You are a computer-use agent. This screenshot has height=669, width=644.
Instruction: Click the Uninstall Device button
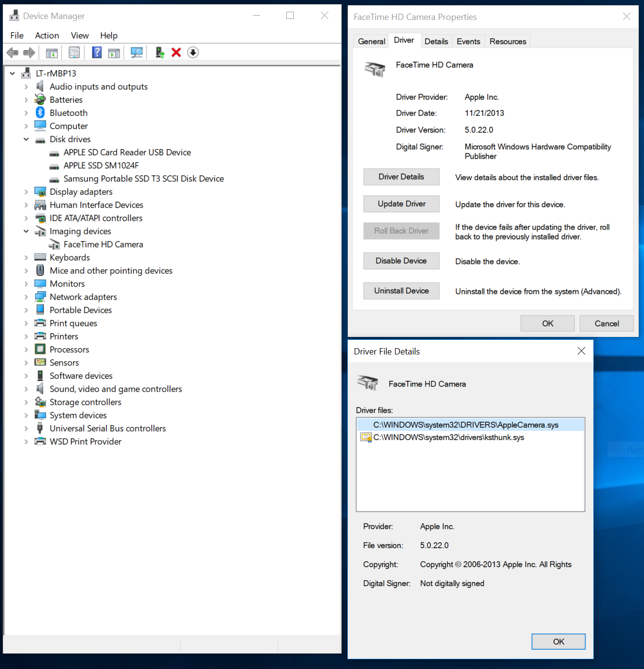pos(401,291)
